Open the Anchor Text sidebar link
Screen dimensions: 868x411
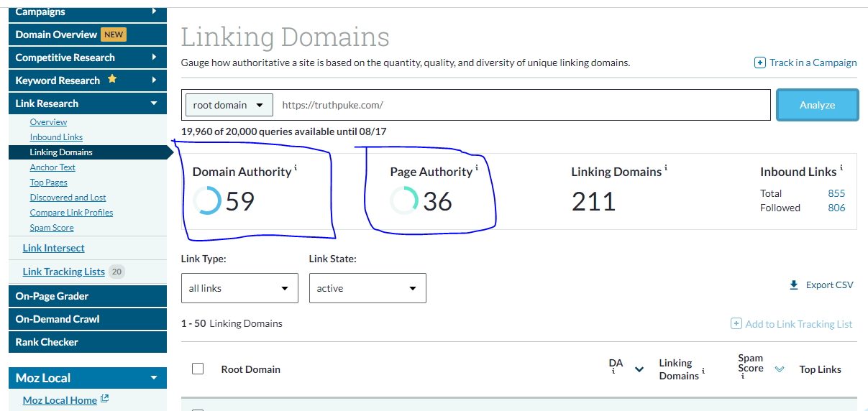[x=52, y=167]
